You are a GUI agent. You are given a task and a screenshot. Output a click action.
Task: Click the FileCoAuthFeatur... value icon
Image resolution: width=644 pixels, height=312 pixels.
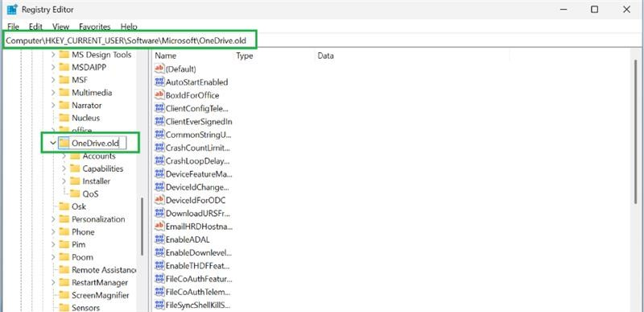[159, 279]
